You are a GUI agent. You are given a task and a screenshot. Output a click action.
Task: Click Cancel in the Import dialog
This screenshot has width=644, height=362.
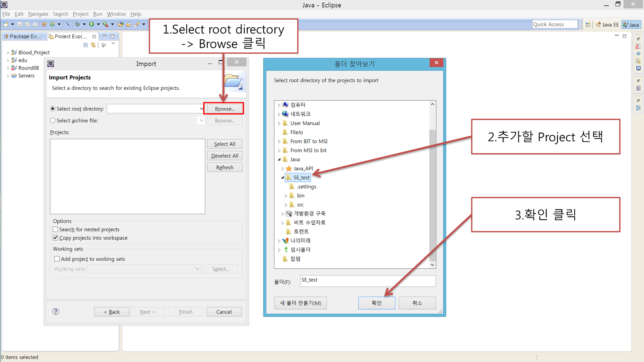point(224,312)
